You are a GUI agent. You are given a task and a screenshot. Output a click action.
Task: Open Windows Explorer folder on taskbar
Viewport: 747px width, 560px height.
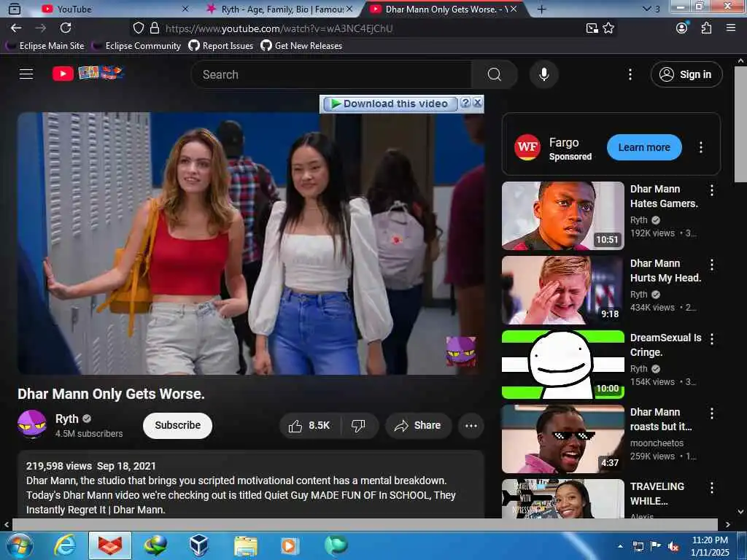tap(245, 545)
